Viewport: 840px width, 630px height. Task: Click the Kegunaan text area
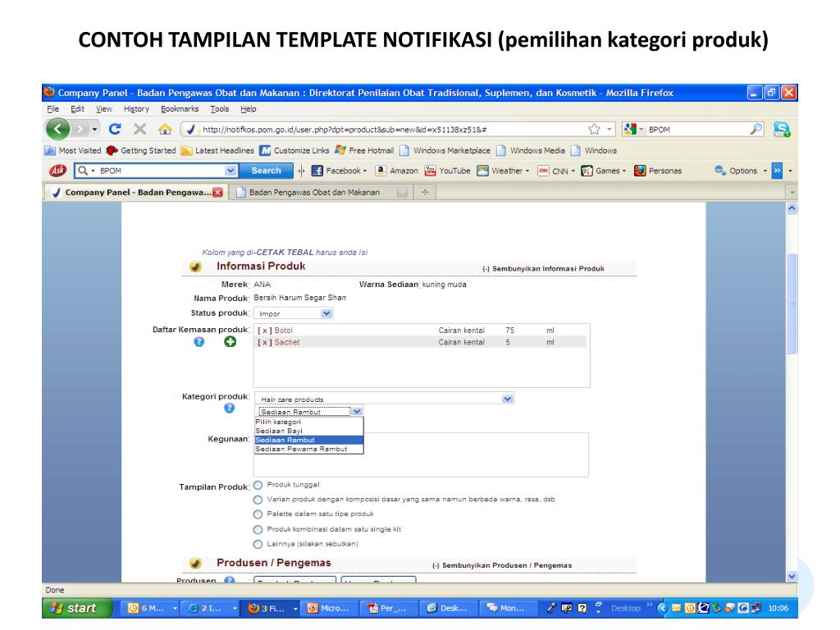(421, 454)
